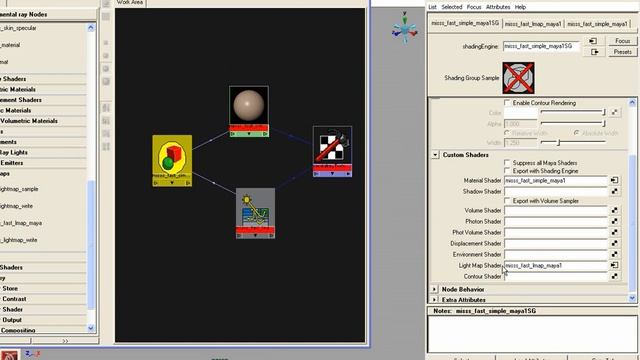Follow the Light Map Shader connection arrow icon

[x=614, y=265]
